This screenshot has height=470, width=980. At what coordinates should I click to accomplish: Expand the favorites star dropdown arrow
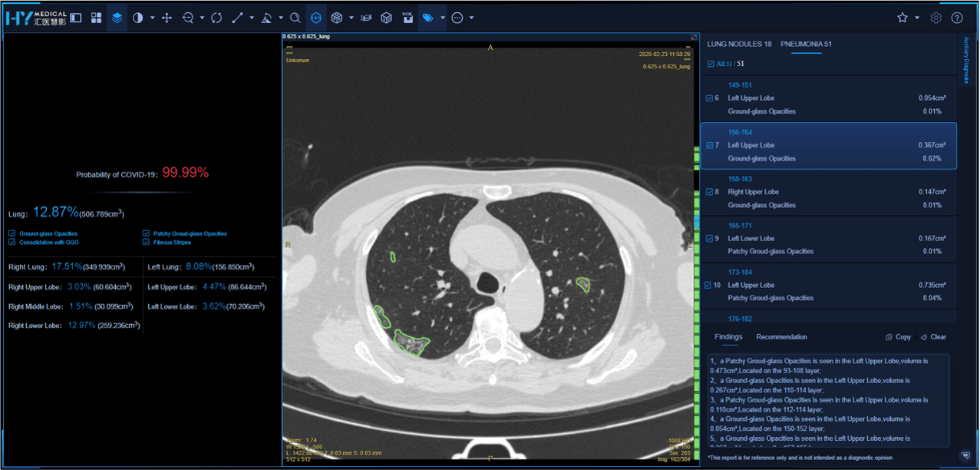[917, 18]
